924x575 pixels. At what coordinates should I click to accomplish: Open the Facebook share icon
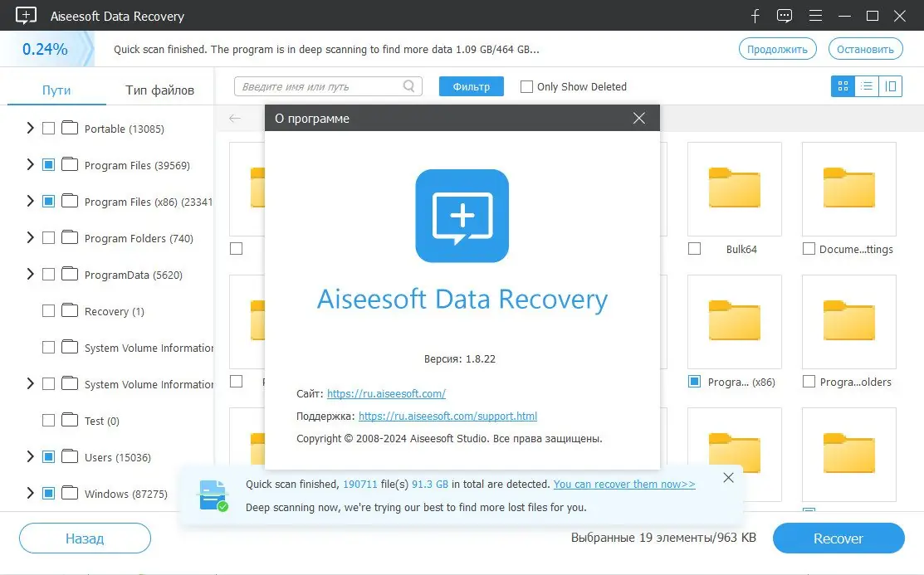click(755, 16)
